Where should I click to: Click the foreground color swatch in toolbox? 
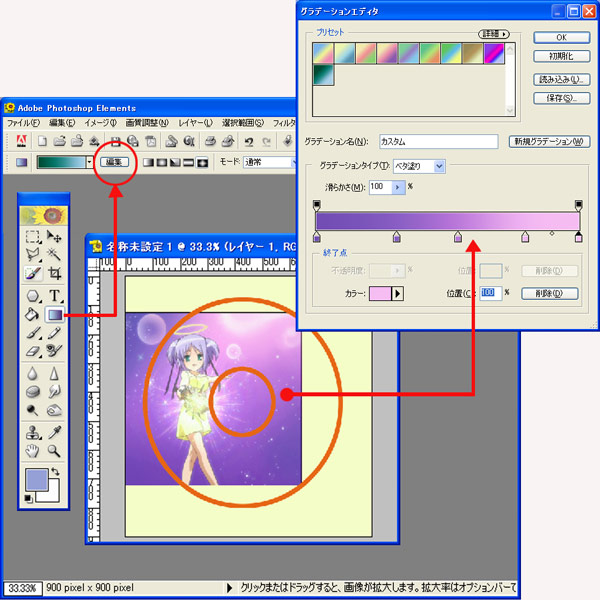pyautogui.click(x=36, y=479)
